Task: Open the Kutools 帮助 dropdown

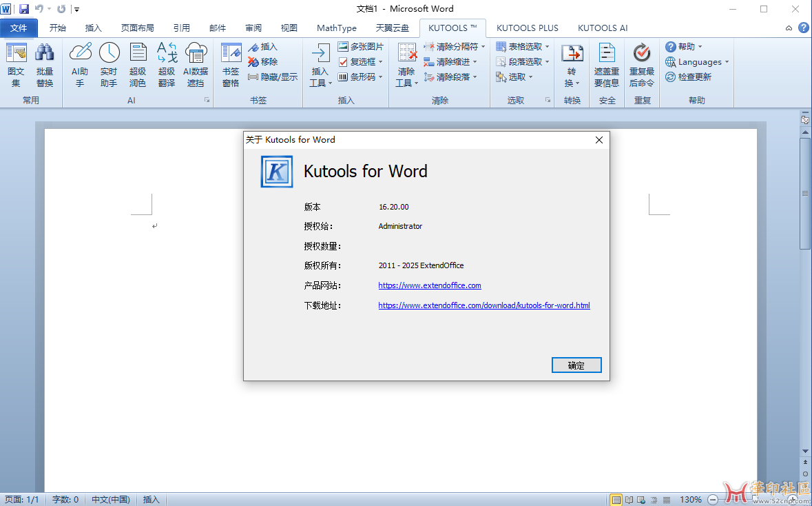Action: point(684,47)
